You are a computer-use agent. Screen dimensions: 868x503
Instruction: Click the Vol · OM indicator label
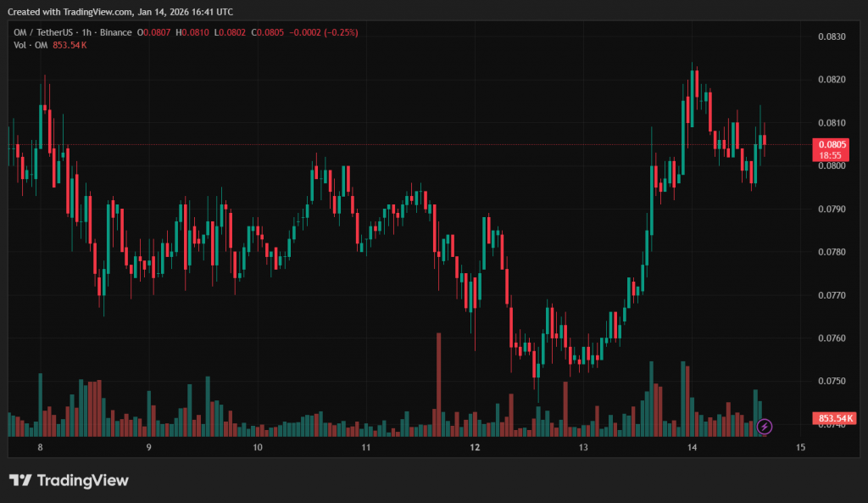click(30, 45)
